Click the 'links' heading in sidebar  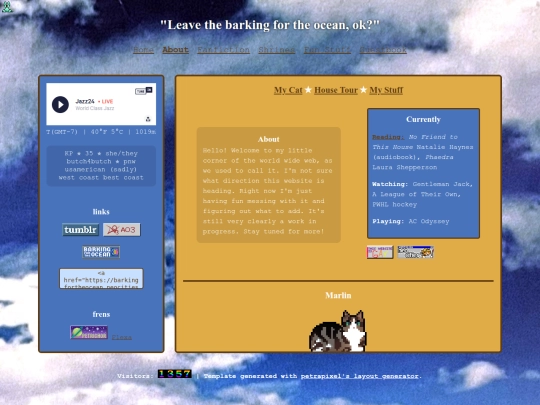click(101, 212)
